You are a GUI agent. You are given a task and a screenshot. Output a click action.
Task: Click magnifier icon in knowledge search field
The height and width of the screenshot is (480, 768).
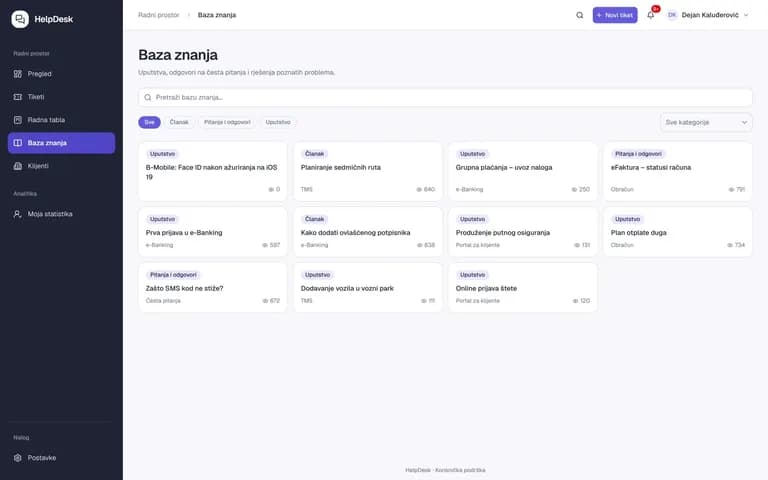point(147,97)
